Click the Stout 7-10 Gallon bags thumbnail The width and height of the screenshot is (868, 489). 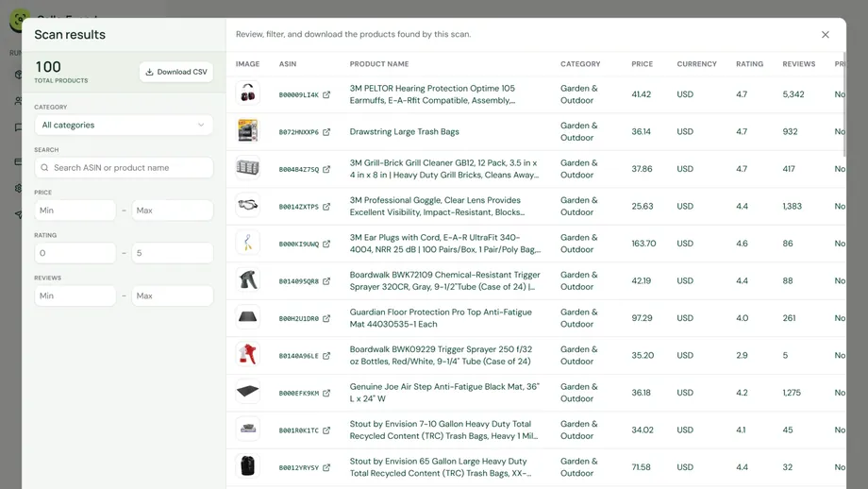pos(247,430)
